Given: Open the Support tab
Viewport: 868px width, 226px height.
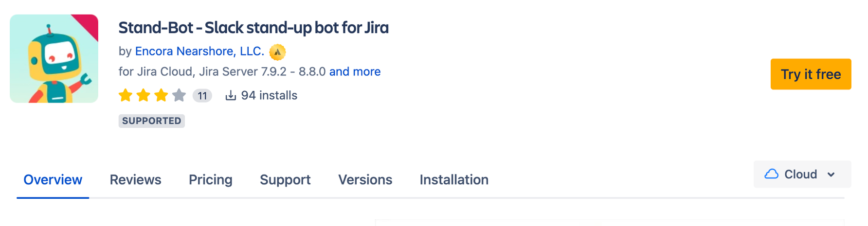Looking at the screenshot, I should click(x=285, y=180).
